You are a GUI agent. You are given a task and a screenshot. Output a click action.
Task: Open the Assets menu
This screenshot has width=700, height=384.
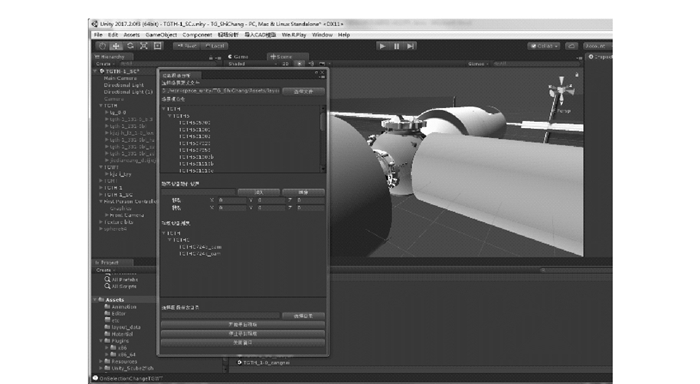click(x=132, y=35)
